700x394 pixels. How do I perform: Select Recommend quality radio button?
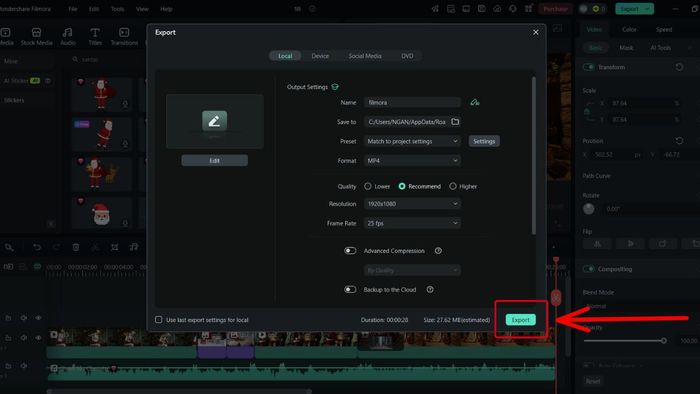(x=402, y=186)
